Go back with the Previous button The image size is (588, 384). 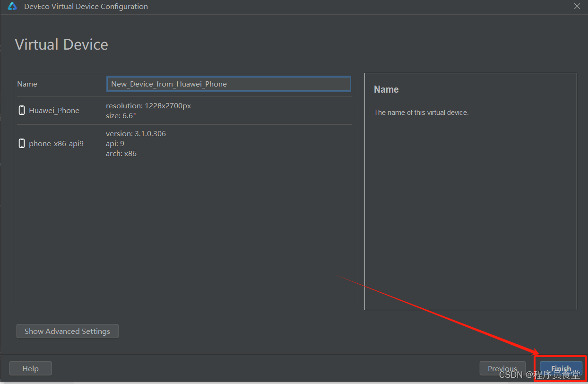(502, 368)
